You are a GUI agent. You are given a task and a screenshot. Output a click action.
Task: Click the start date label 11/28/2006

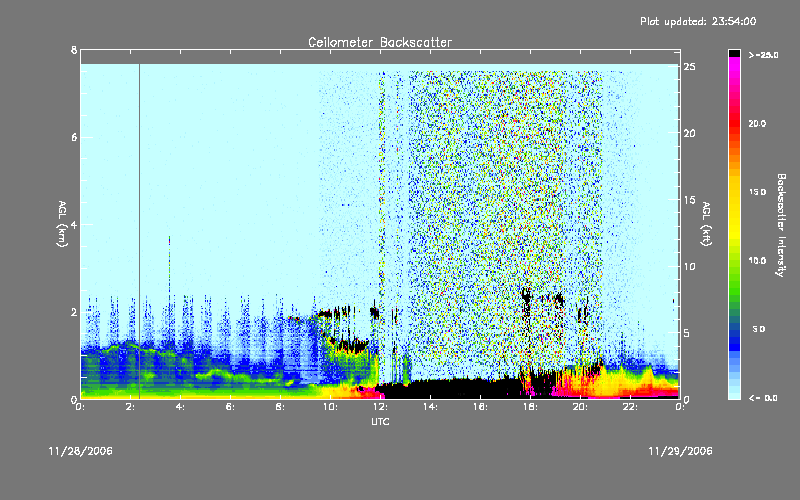coord(81,451)
